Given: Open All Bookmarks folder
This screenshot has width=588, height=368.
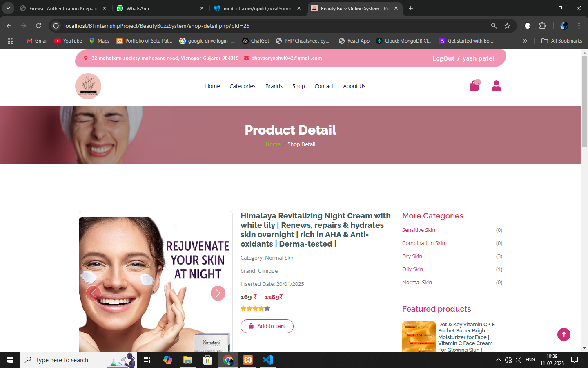Looking at the screenshot, I should (561, 41).
